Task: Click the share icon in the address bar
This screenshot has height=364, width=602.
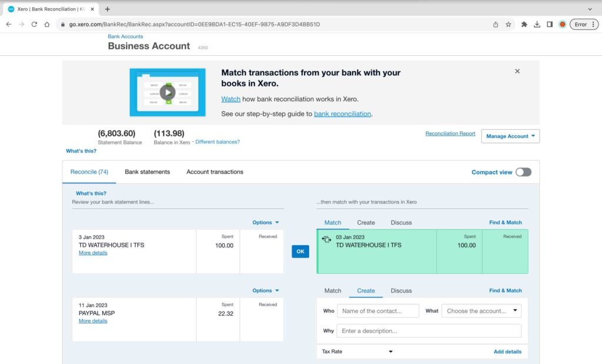Action: tap(495, 25)
